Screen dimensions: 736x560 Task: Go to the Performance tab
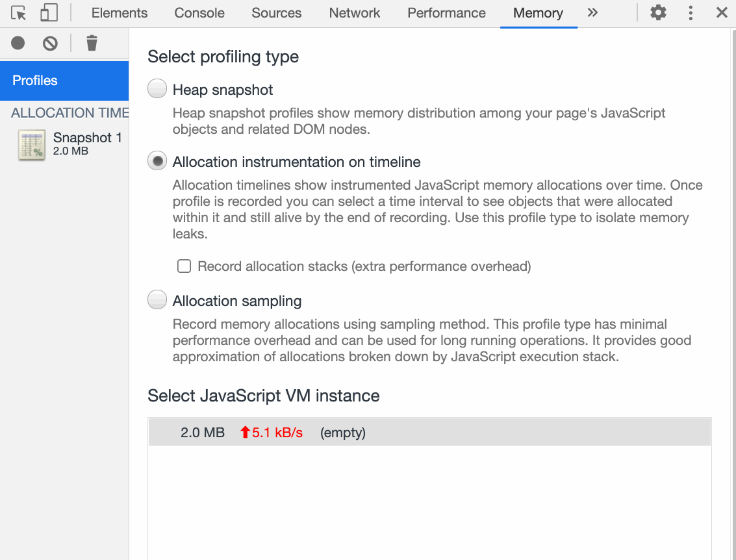click(446, 13)
